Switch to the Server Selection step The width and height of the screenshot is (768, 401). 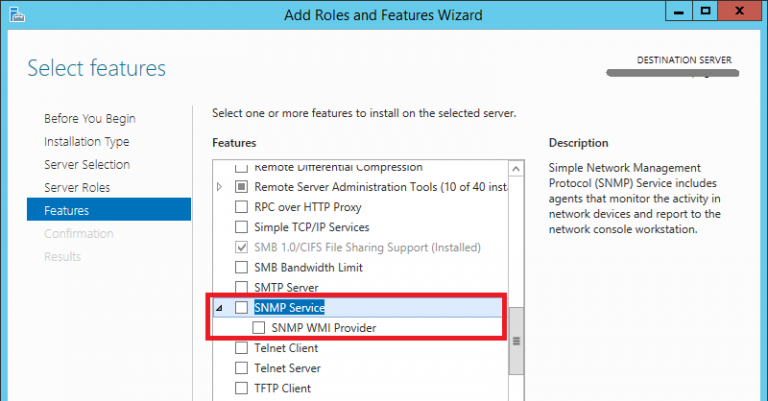87,165
